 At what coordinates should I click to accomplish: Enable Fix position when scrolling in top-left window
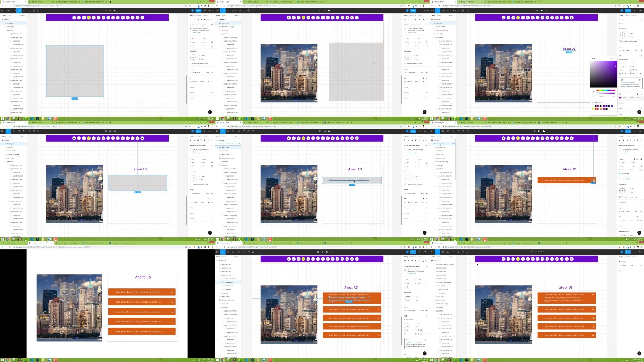pos(190,64)
